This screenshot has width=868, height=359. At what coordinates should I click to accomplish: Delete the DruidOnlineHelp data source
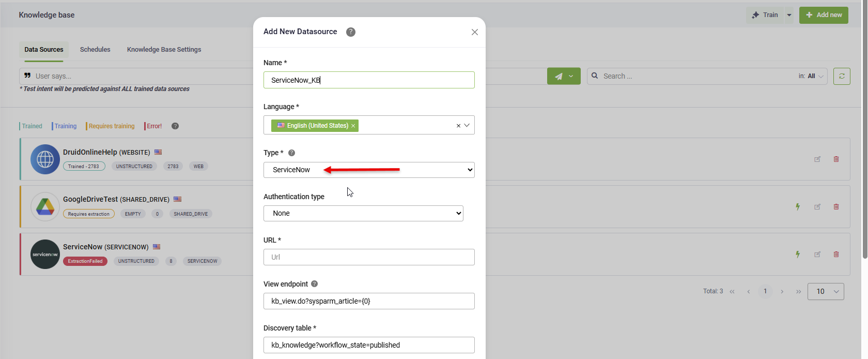[836, 159]
